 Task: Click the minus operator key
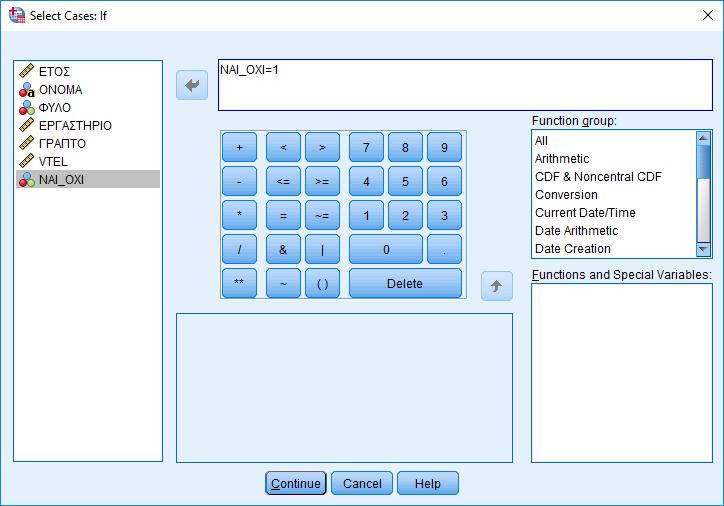click(239, 181)
